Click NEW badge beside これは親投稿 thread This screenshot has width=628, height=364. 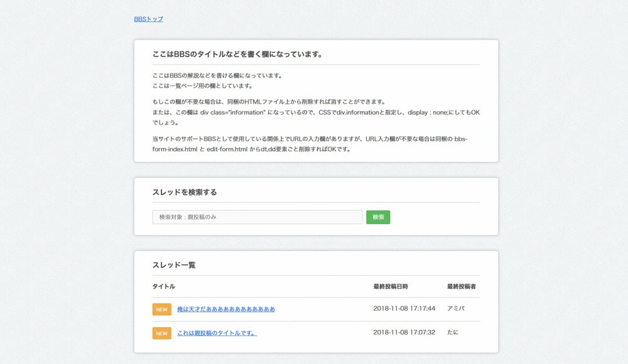[x=162, y=333]
